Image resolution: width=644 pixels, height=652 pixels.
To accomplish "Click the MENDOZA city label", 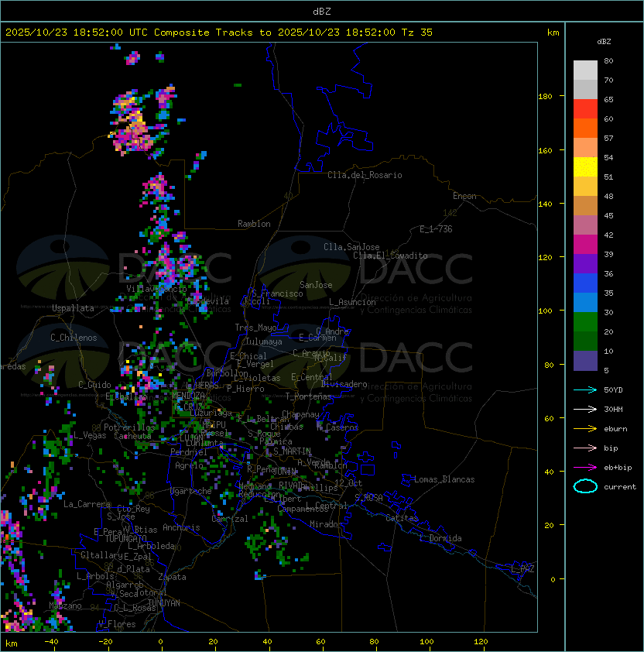I will point(188,395).
